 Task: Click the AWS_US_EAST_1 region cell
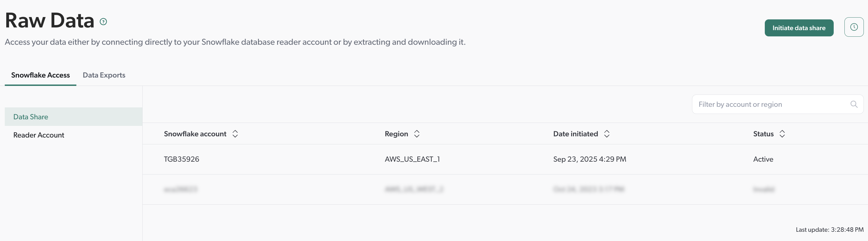[x=412, y=160]
